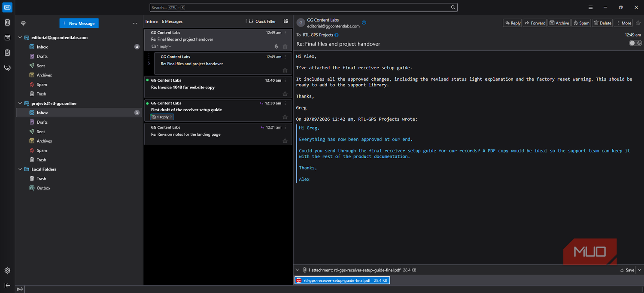Open Outbox in Local Folders
Image resolution: width=644 pixels, height=293 pixels.
(x=79, y=188)
